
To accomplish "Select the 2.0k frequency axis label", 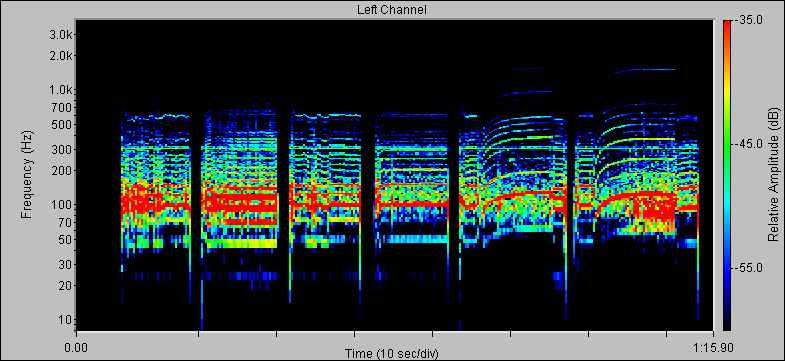I will (61, 56).
